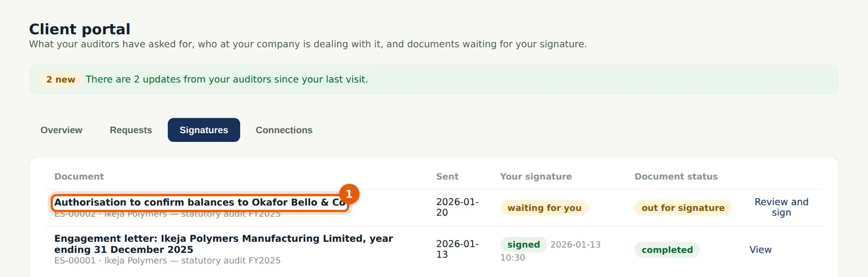This screenshot has width=868, height=277.
Task: Open the Overview tab
Action: coord(61,130)
